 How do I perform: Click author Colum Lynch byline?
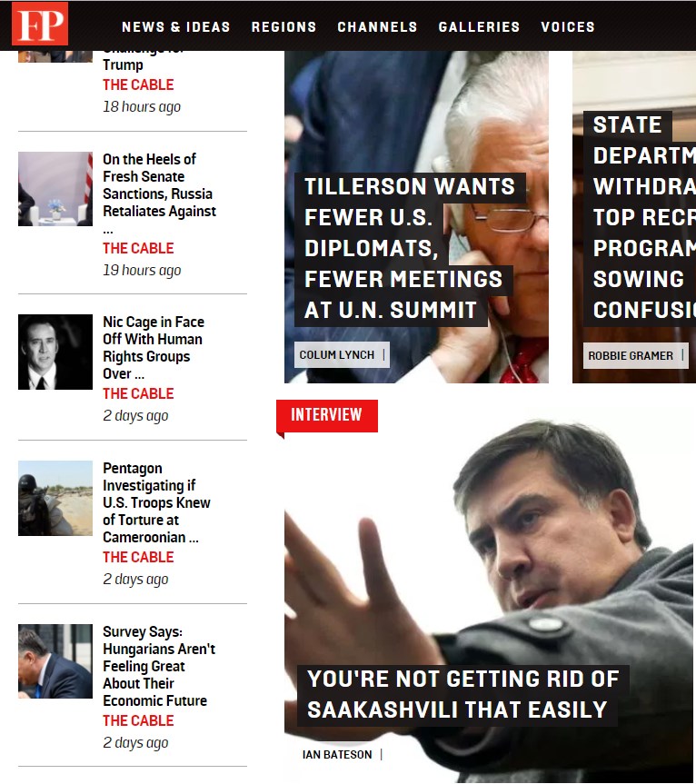click(x=337, y=355)
